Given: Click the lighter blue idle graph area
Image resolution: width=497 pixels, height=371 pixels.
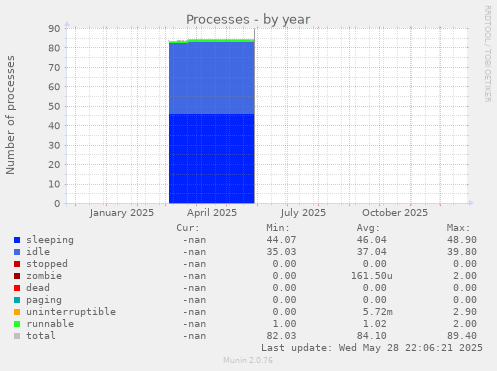Looking at the screenshot, I should [212, 78].
